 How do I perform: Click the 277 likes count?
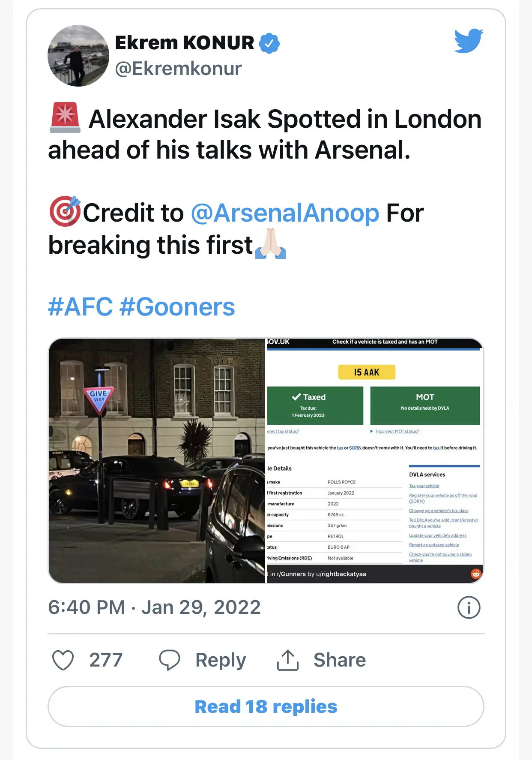click(x=106, y=660)
